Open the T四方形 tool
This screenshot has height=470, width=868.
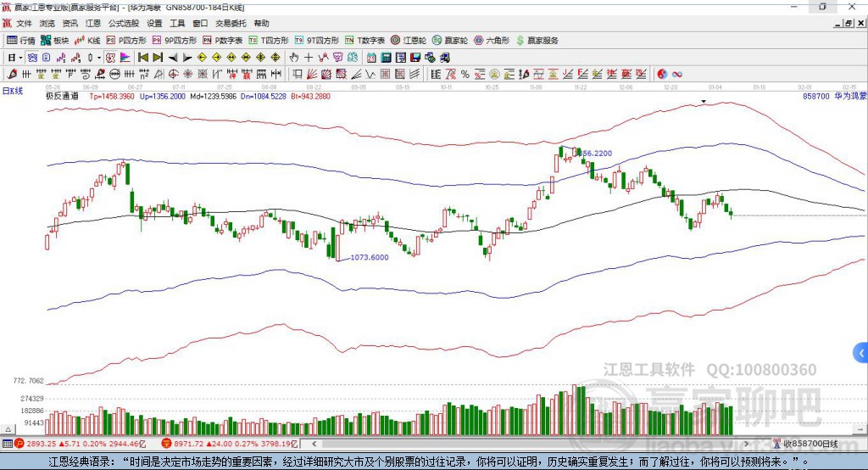(269, 41)
